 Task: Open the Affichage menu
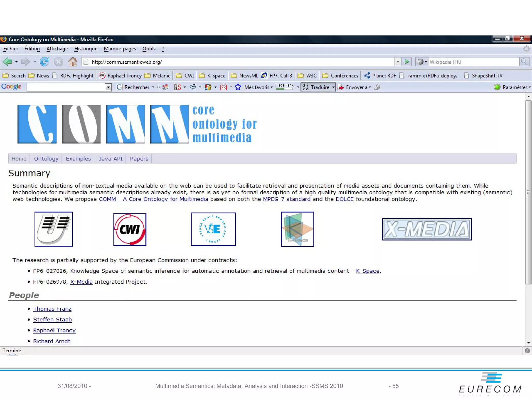point(57,49)
